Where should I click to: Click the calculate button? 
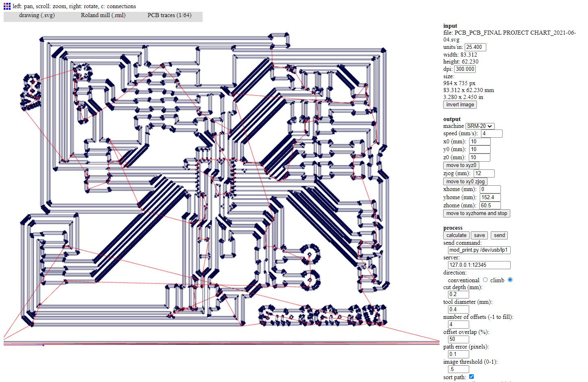point(456,235)
